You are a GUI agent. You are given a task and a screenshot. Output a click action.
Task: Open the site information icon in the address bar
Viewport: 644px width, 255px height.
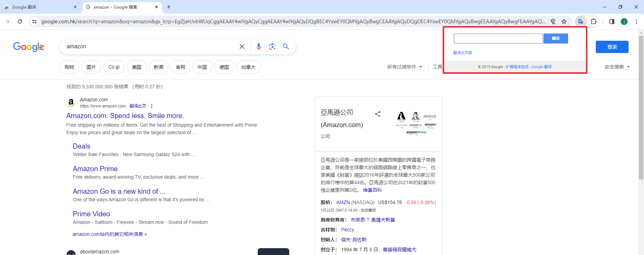pyautogui.click(x=35, y=22)
